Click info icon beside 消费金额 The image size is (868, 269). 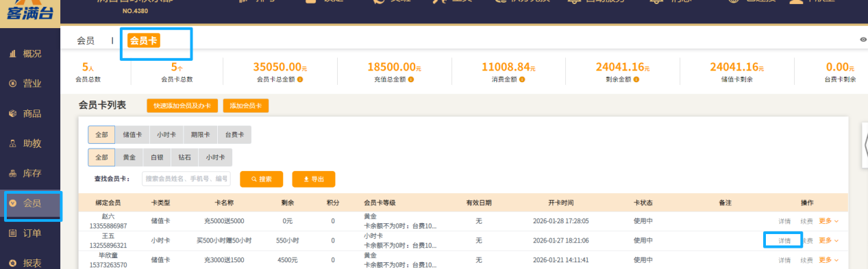(523, 79)
